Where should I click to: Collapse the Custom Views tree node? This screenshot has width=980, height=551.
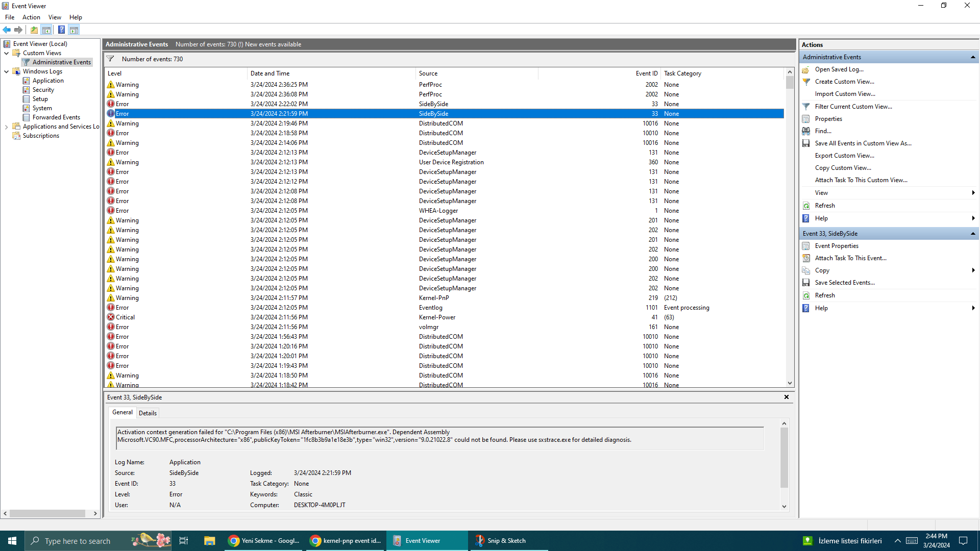point(6,53)
